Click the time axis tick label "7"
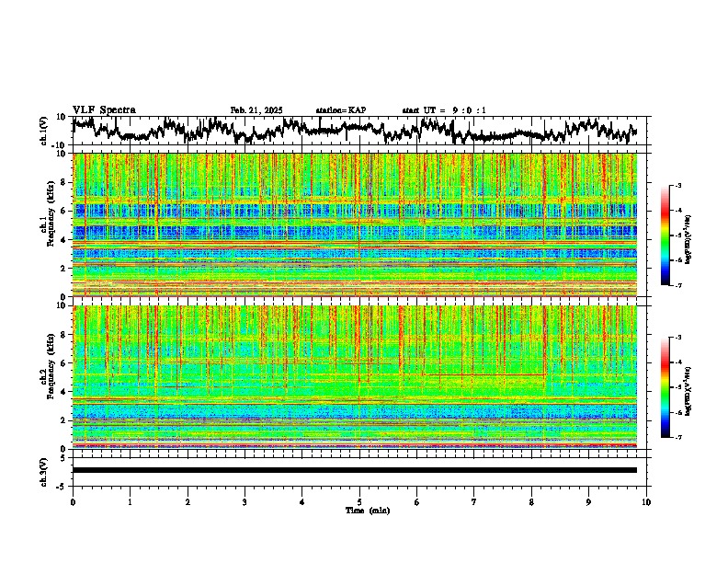Screen dimensions: 728x563 pyautogui.click(x=474, y=502)
